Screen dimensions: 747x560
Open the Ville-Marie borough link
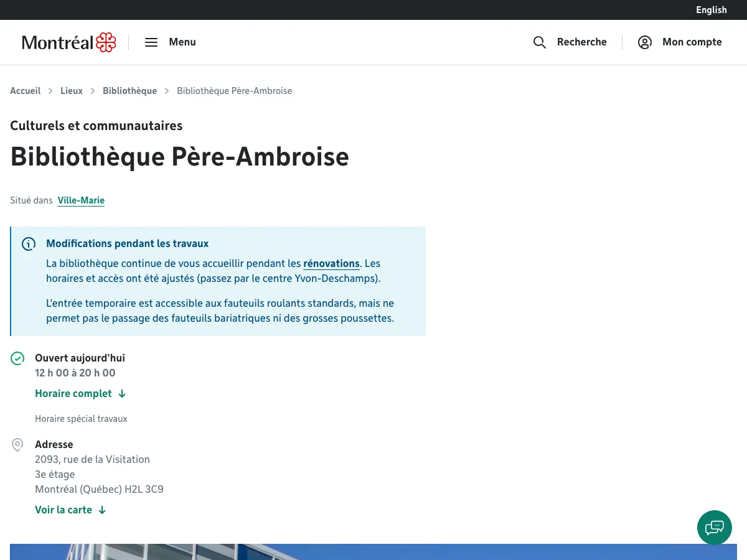[x=81, y=200]
